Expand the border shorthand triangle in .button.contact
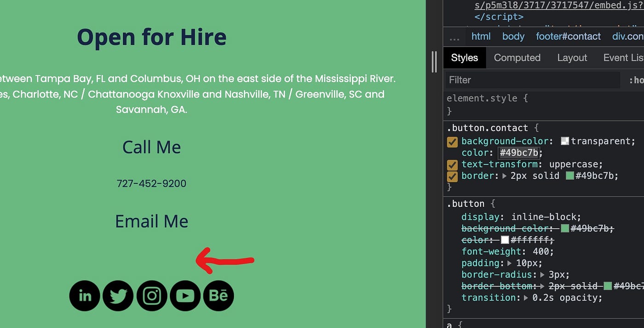Image resolution: width=644 pixels, height=328 pixels. click(505, 176)
